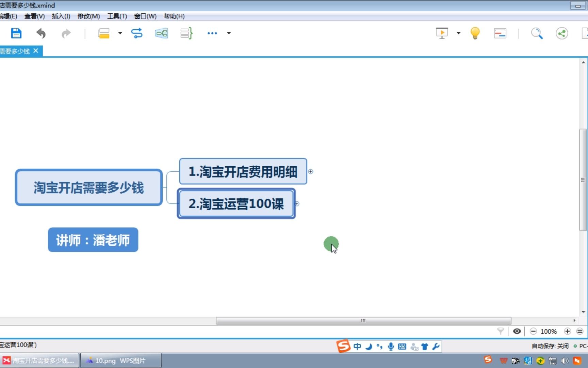Activate Sogou voice input microphone

391,347
